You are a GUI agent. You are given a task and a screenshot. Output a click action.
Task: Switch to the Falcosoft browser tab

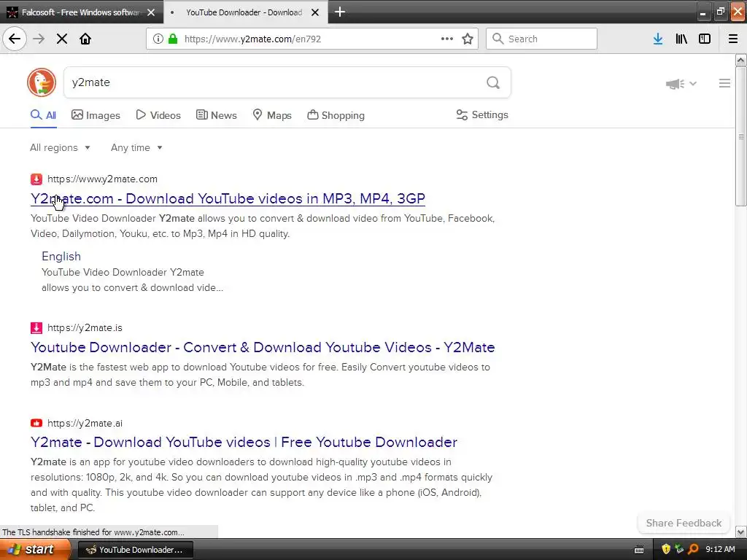coord(81,12)
